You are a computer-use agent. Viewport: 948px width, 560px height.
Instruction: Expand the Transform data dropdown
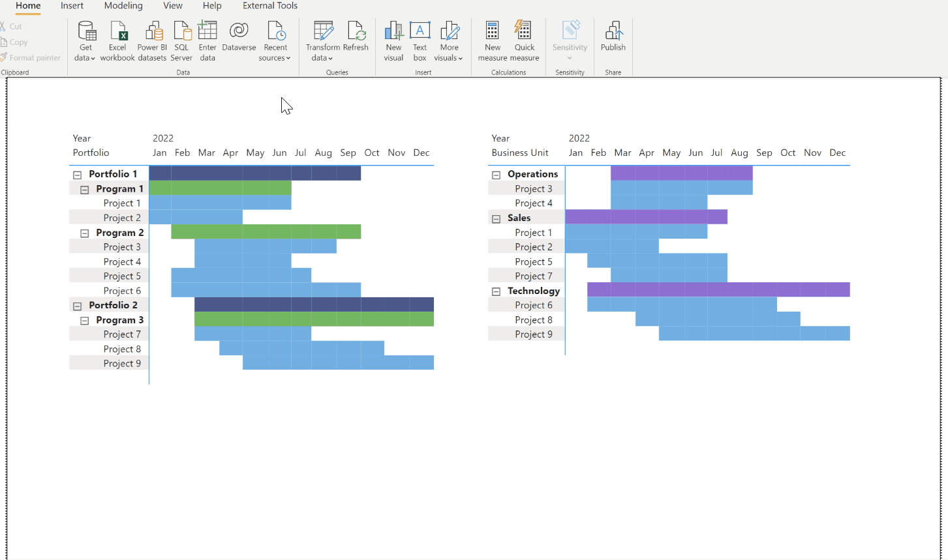(322, 39)
